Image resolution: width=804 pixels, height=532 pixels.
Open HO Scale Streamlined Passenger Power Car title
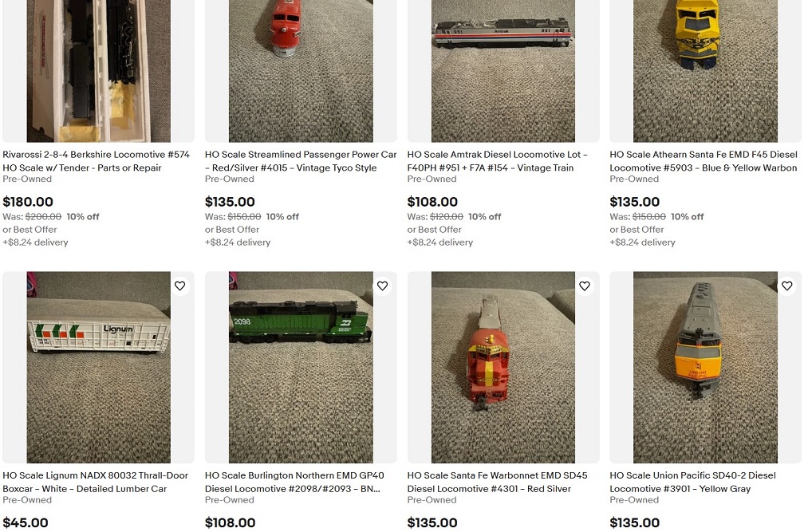(301, 161)
